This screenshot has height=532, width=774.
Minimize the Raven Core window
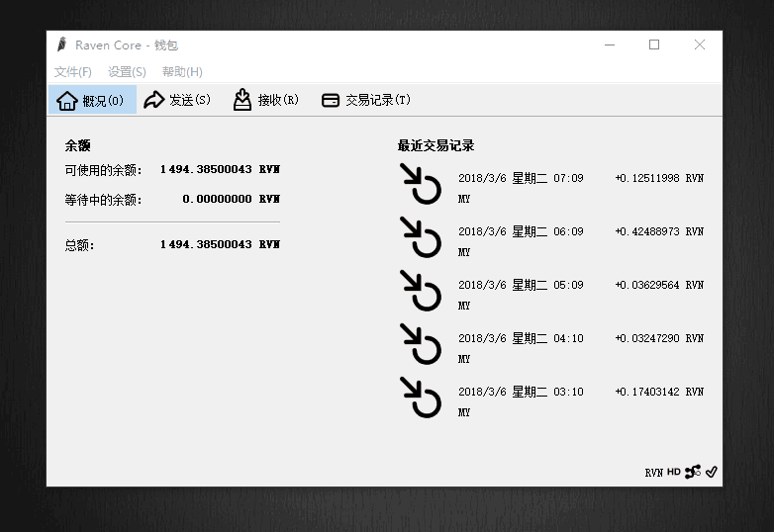click(x=610, y=44)
